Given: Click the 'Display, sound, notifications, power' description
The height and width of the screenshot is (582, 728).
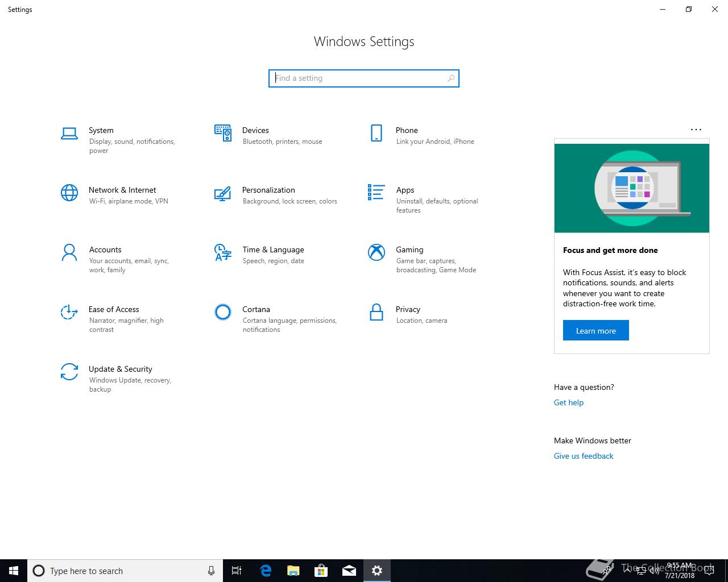Looking at the screenshot, I should (132, 146).
